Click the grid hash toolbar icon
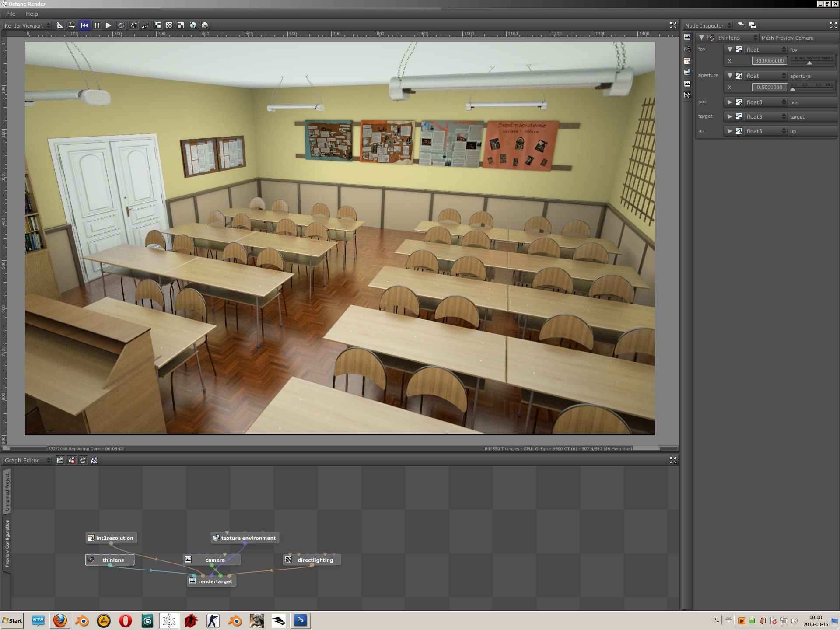Screen dimensions: 840x630 click(72, 25)
